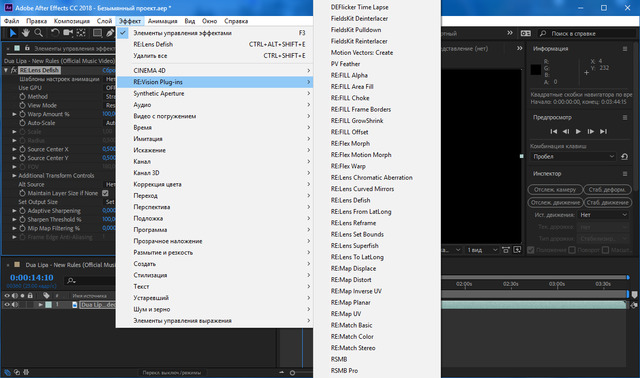Click the timeline layer search icon
The height and width of the screenshot is (378, 640).
(71, 280)
